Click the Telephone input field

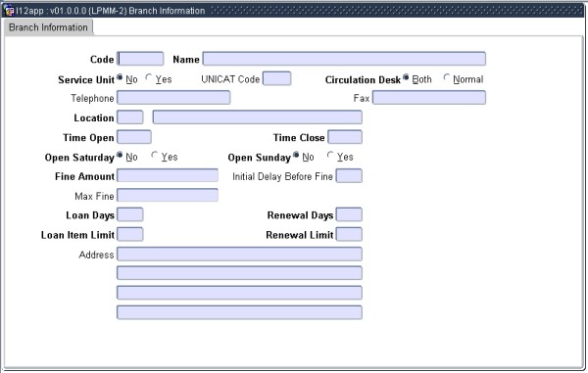(x=173, y=98)
